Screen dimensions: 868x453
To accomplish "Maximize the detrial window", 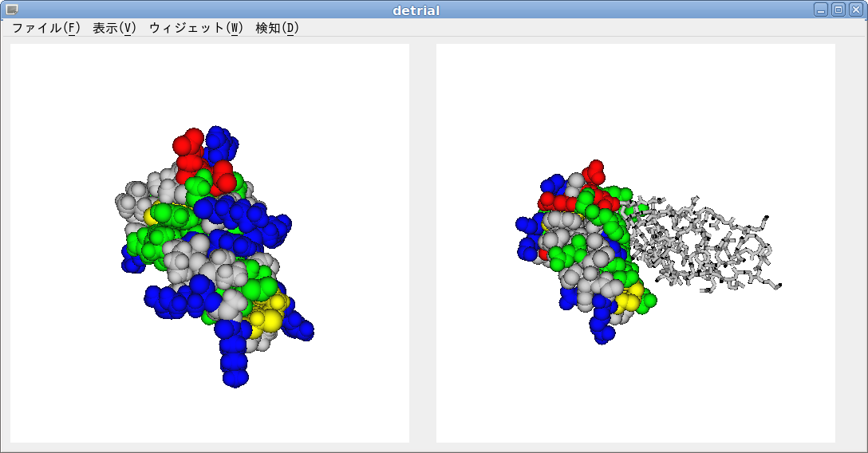I will (838, 10).
